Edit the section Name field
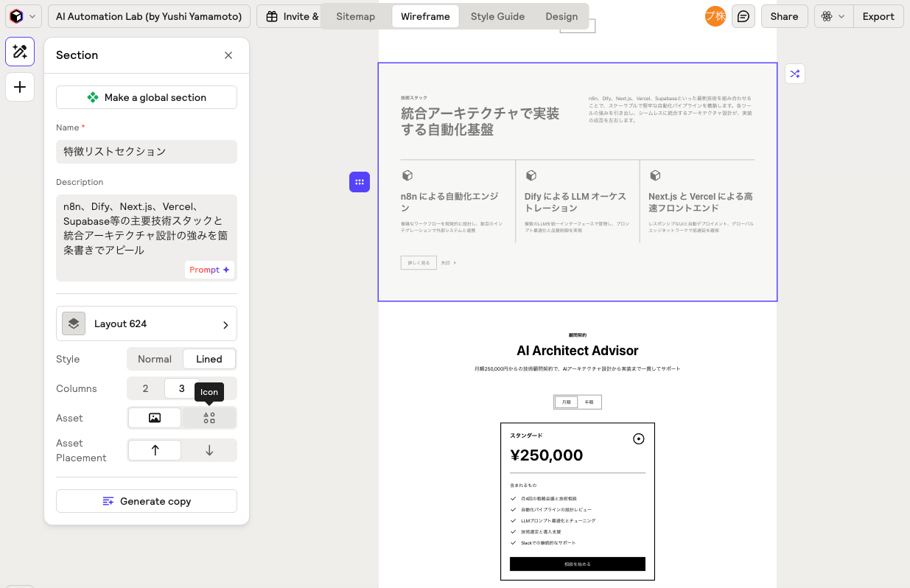This screenshot has height=588, width=910. tap(147, 151)
